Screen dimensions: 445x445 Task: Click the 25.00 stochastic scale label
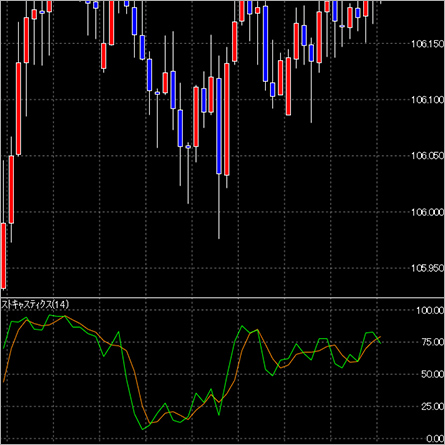coord(433,407)
